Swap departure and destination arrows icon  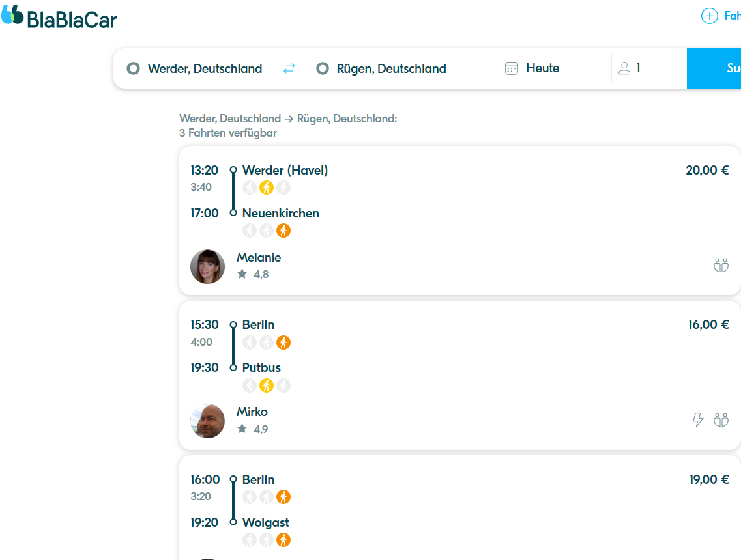289,68
